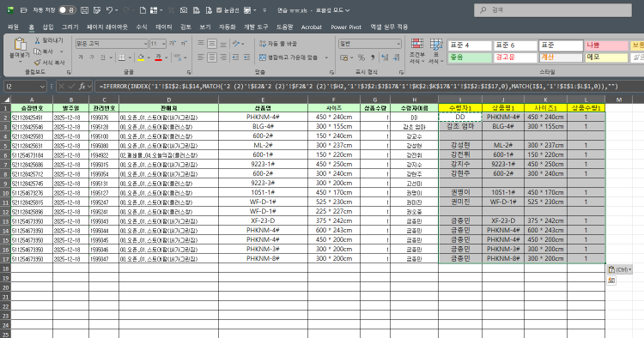Click the Decrease Indent icon

click(236, 57)
